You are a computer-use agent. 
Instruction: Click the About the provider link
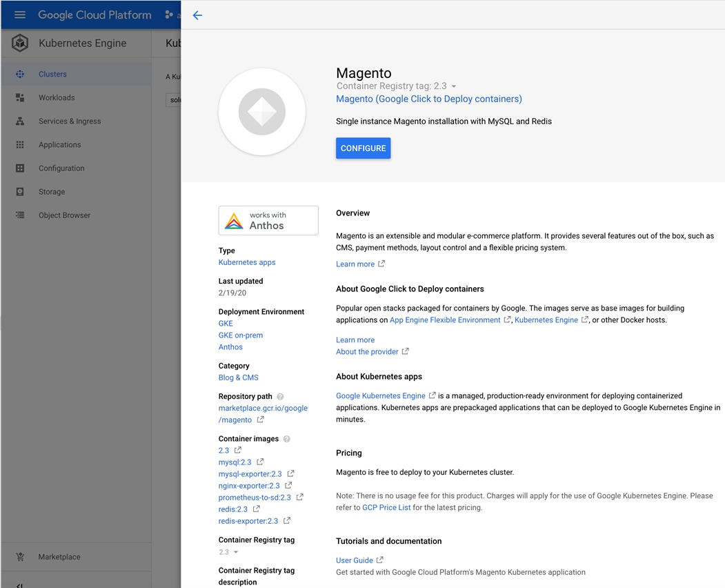coord(367,351)
